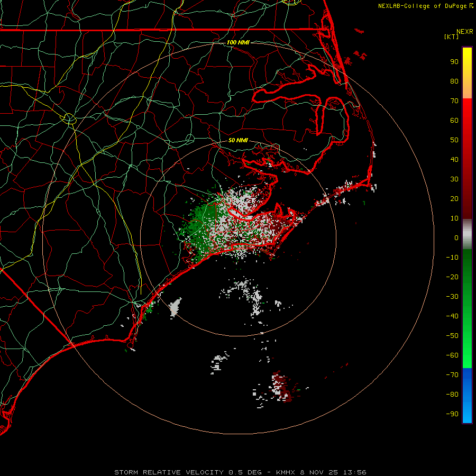Click the 70 value on the velocity scale

click(x=454, y=101)
